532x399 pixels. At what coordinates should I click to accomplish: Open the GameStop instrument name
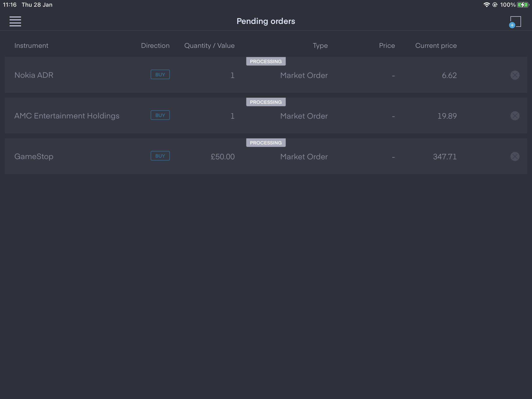(34, 157)
